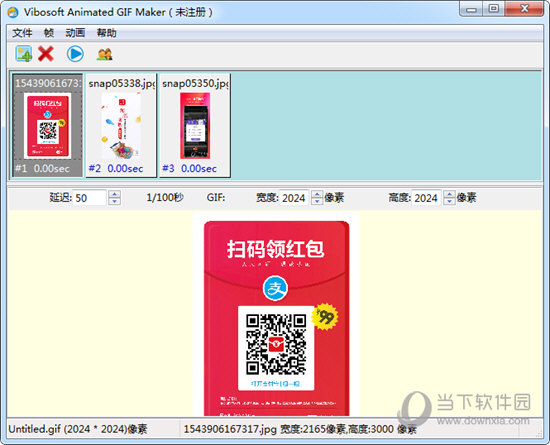Select snap05338.jpg frame thumbnail

coord(121,125)
